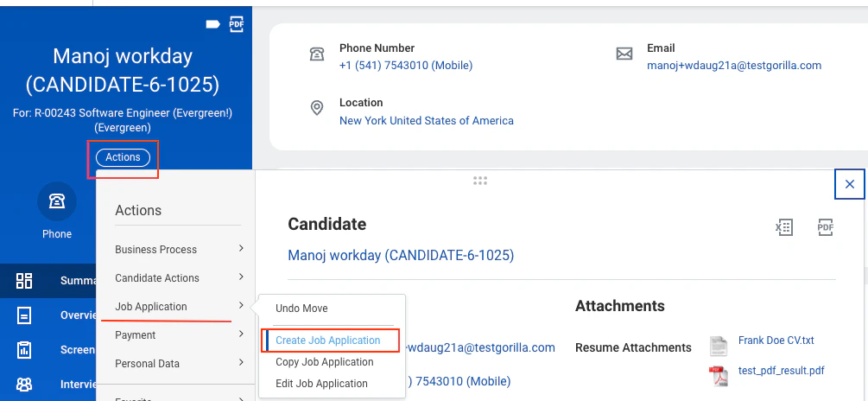868x401 pixels.
Task: Open the Actions button under candidate name
Action: tap(123, 157)
